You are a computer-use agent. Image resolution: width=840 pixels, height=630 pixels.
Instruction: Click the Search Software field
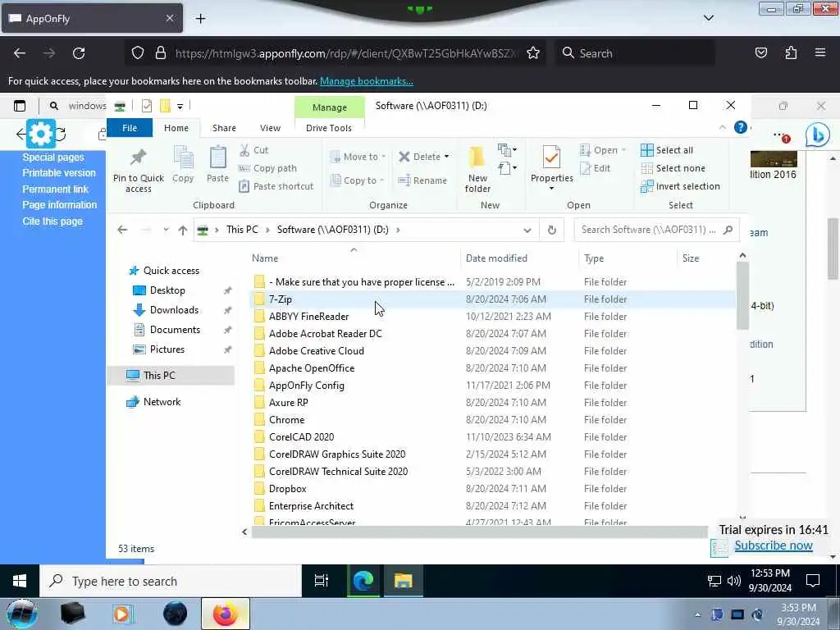click(656, 230)
